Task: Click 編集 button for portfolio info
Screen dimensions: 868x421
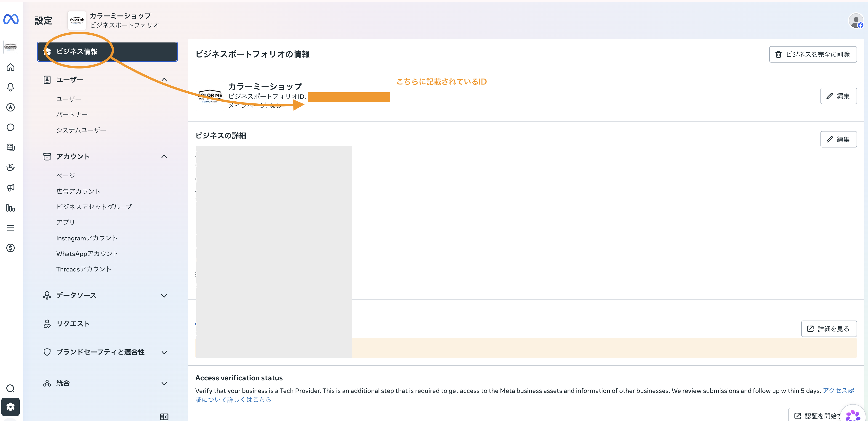Action: tap(838, 96)
